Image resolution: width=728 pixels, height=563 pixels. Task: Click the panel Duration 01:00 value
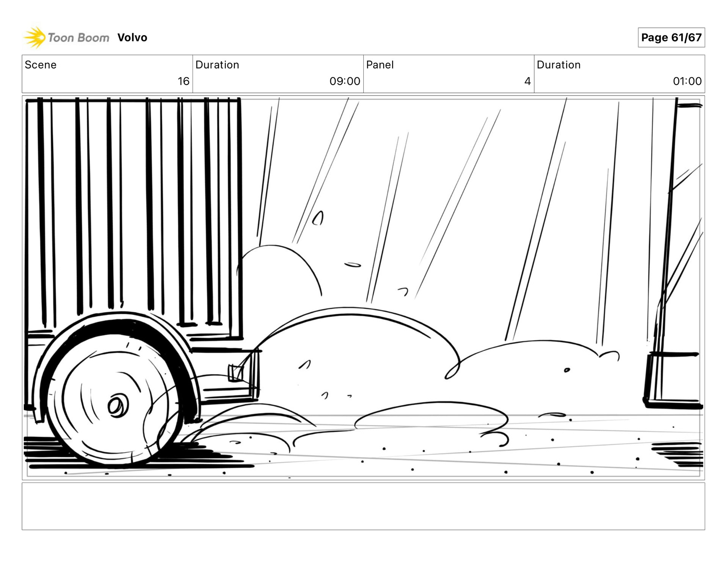687,81
